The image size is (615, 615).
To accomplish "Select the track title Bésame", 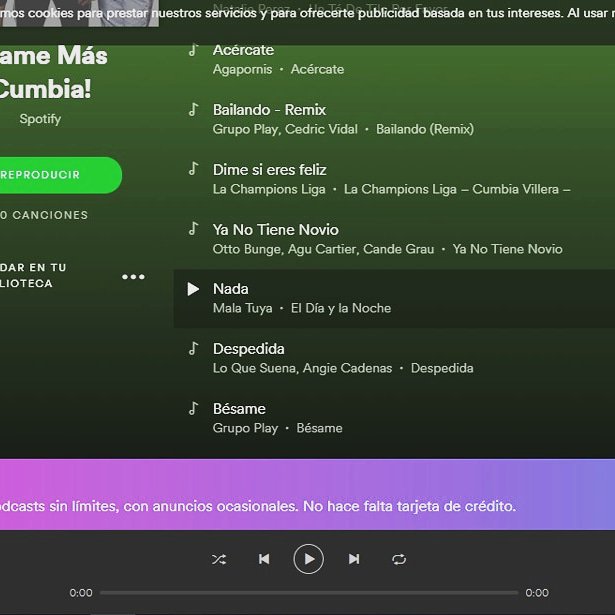I will point(239,409).
